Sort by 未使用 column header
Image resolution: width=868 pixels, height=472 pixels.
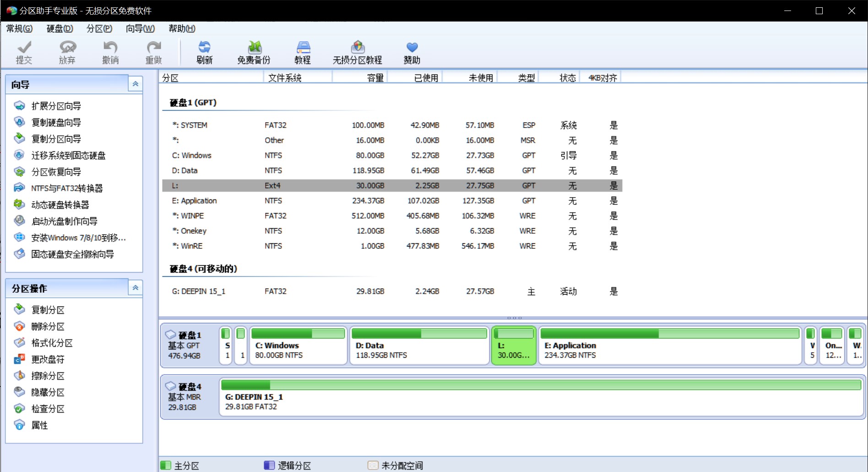coord(470,78)
